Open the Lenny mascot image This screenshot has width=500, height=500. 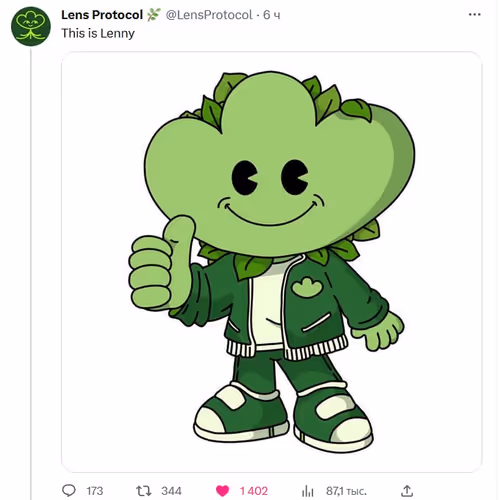(x=271, y=262)
